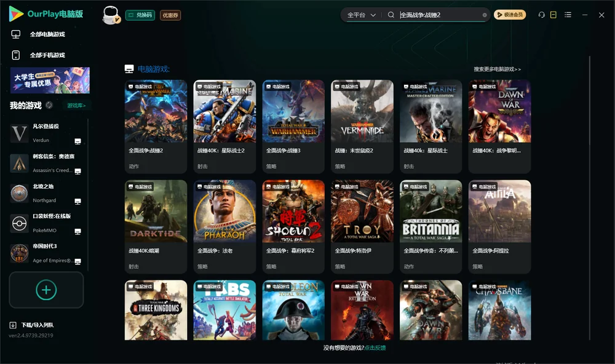This screenshot has height=364, width=615.
Task: Click the 刺客信条 game thumbnail icon
Action: (x=19, y=163)
